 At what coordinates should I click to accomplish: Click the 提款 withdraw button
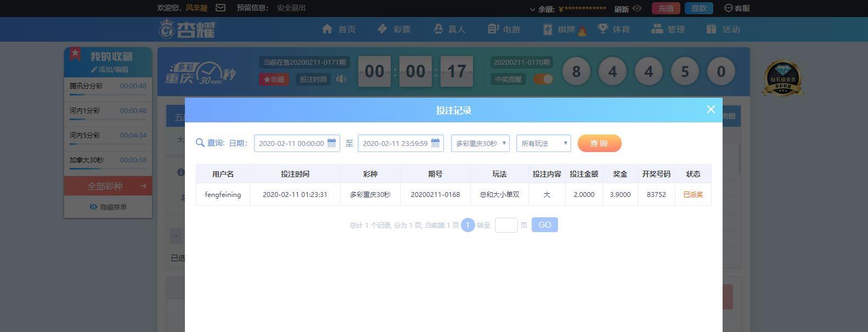pyautogui.click(x=699, y=8)
